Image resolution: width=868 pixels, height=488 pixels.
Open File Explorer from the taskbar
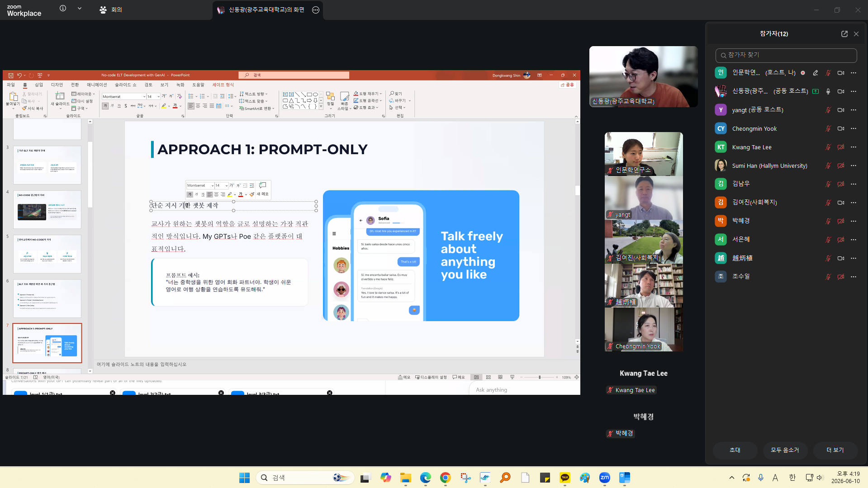click(x=405, y=478)
